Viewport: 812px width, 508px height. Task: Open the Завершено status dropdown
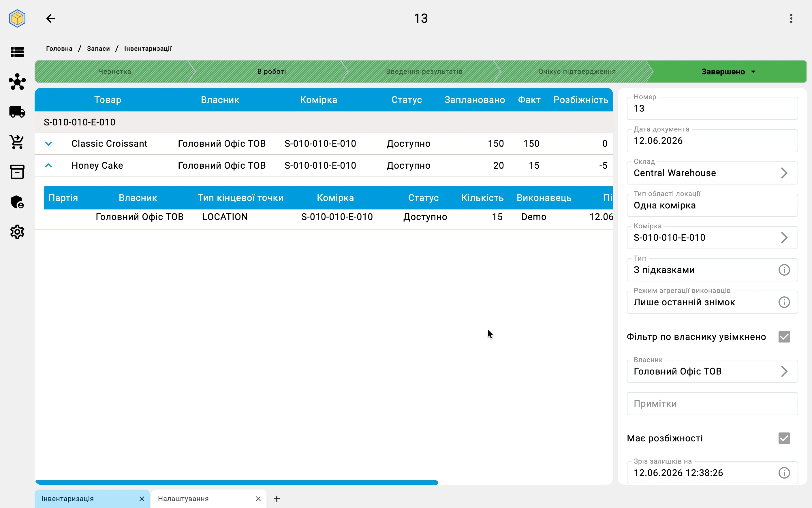(x=728, y=72)
